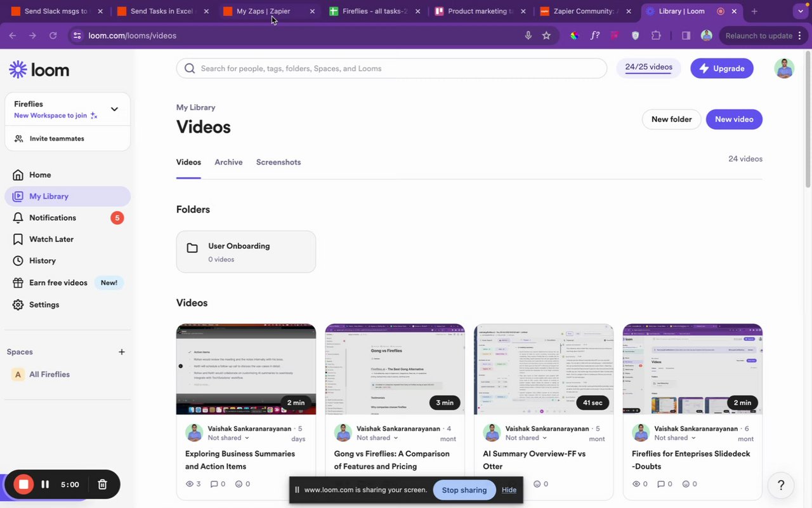Click the New Workspace to join link
Viewport: 812px width, 508px height.
point(55,116)
